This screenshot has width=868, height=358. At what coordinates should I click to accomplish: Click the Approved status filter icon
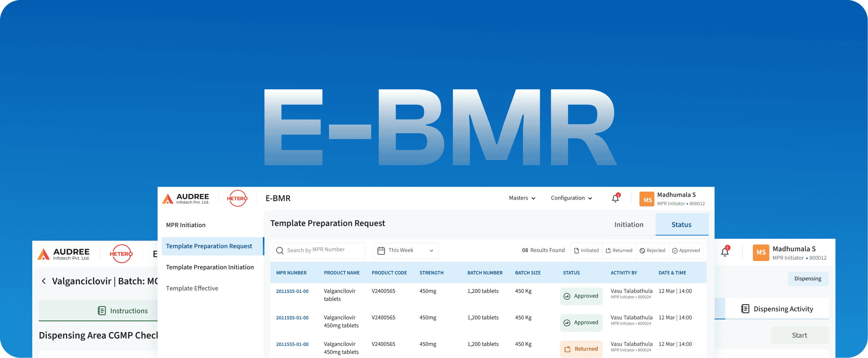pos(675,250)
